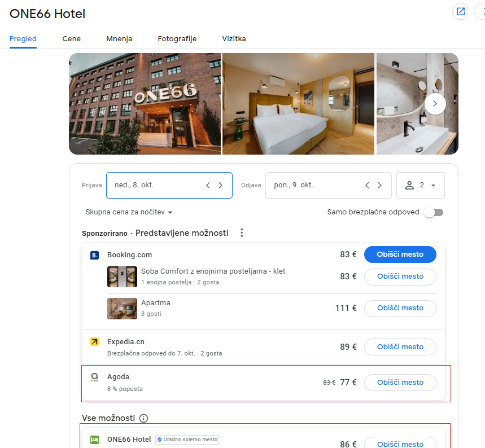Open three-dot menu beside Predstavljene možnosti
This screenshot has height=448, width=485.
(242, 233)
